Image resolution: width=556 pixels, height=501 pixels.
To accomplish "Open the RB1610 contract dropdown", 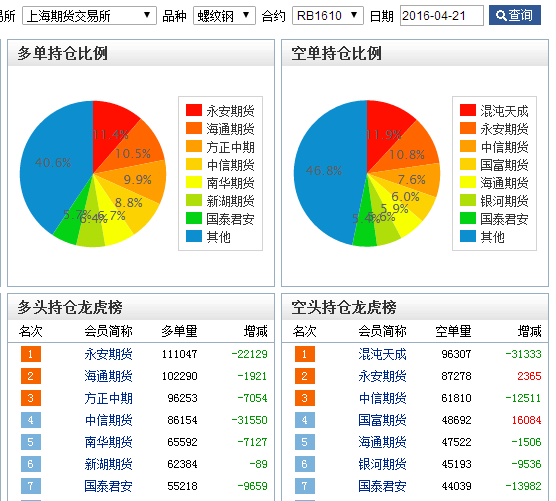I will (x=328, y=16).
